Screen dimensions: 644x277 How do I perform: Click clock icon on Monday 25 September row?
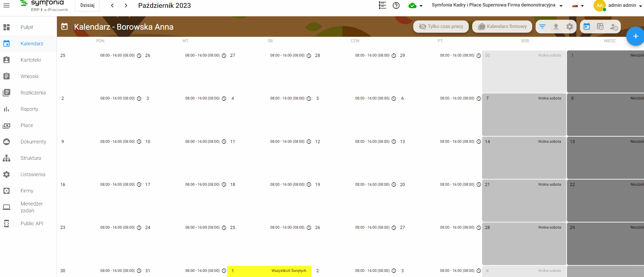[x=139, y=56]
